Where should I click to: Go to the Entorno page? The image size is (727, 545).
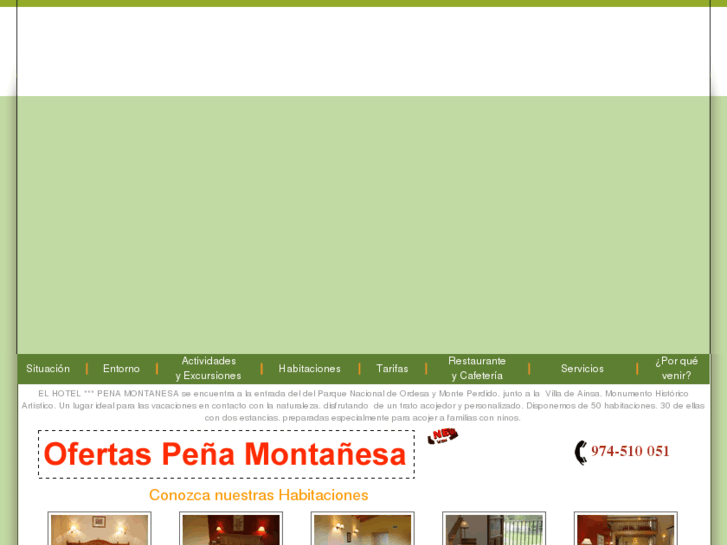coord(121,368)
